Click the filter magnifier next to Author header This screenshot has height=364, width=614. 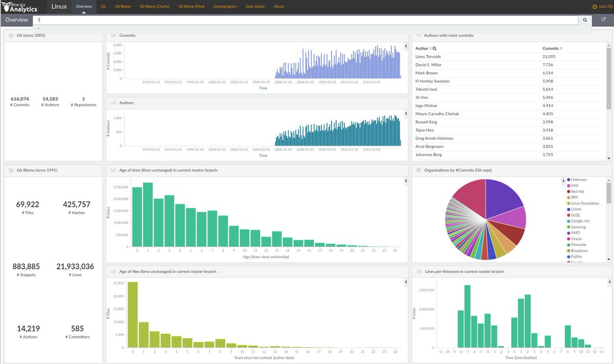pyautogui.click(x=434, y=49)
